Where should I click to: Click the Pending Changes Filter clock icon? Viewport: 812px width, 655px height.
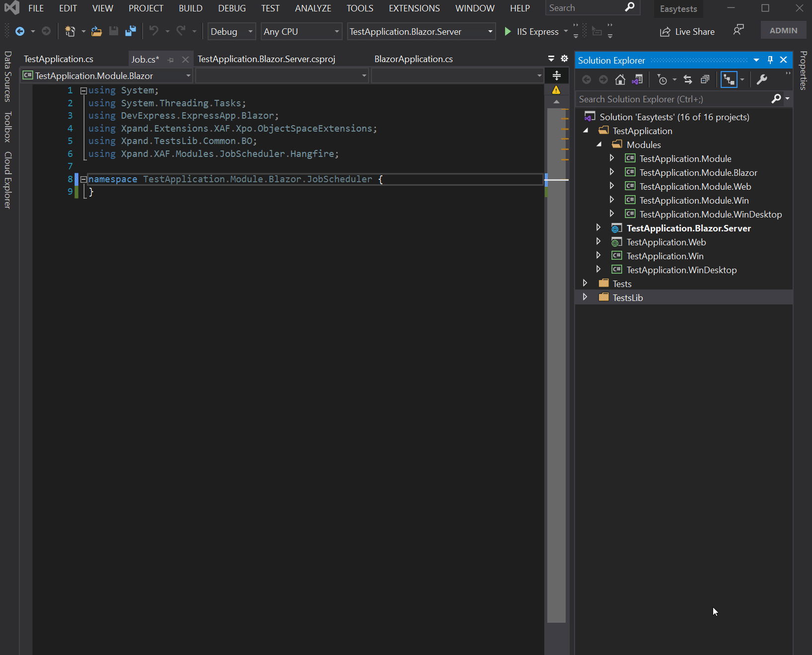(662, 79)
